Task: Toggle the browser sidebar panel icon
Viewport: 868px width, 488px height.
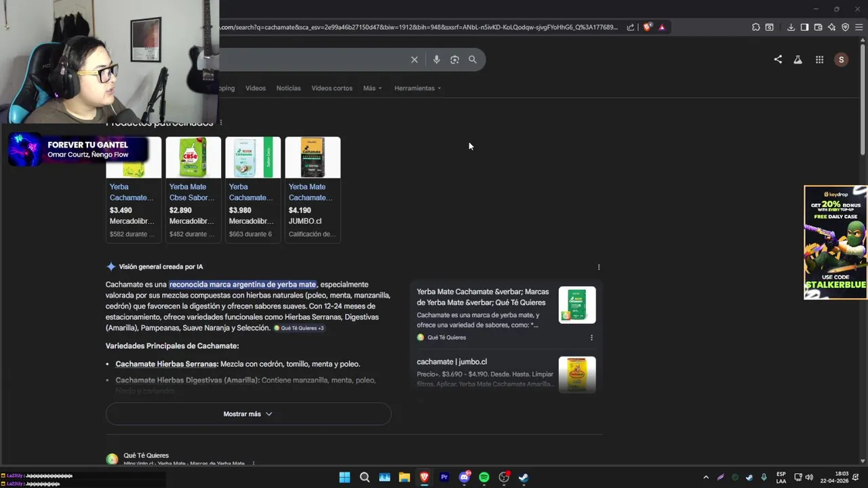Action: [x=804, y=27]
